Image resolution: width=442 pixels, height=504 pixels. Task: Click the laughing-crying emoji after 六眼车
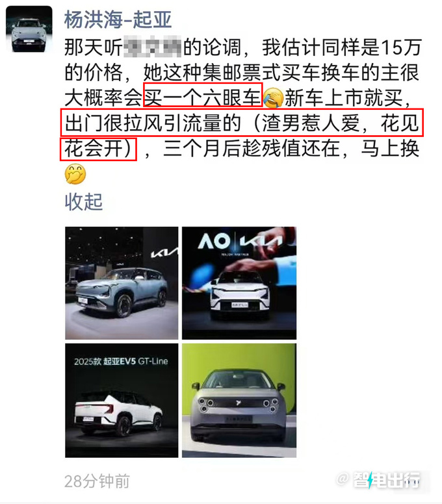pos(273,98)
